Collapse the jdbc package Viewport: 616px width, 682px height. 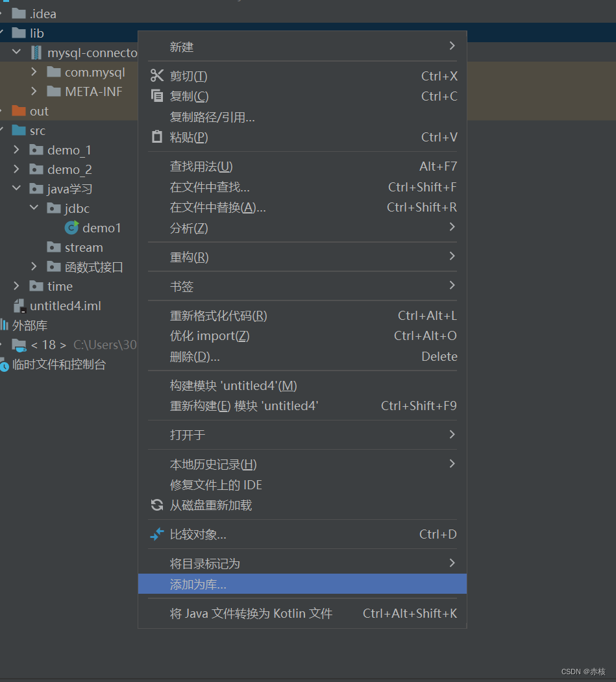tap(34, 208)
